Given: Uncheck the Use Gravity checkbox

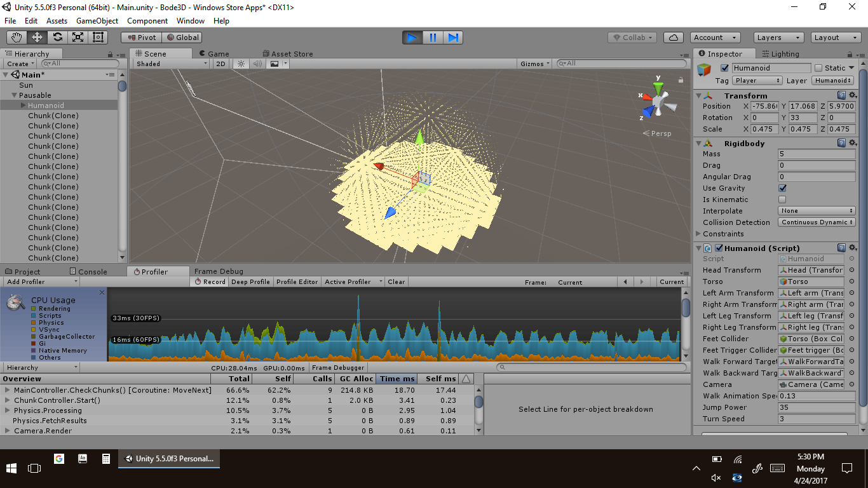Looking at the screenshot, I should click(782, 188).
